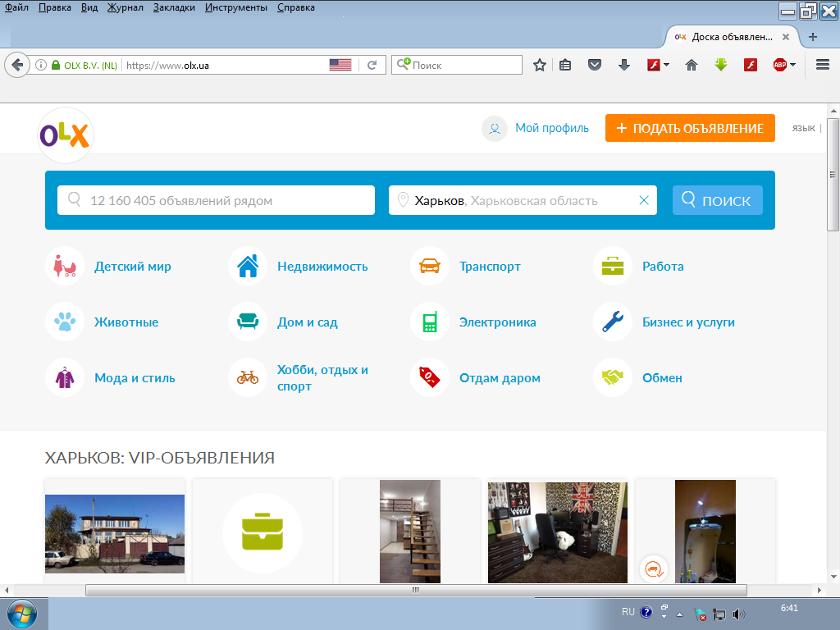
Task: Open the Закладки menu
Action: [174, 7]
